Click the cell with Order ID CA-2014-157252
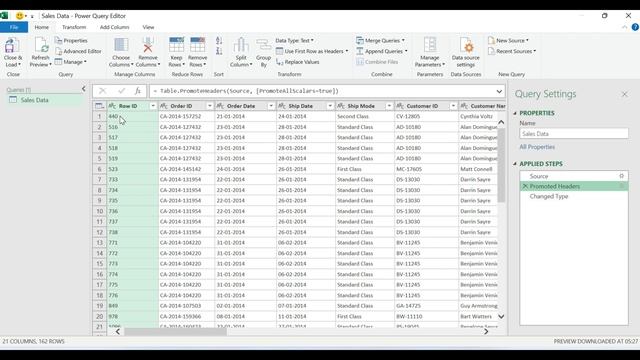This screenshot has width=640, height=360. [x=187, y=116]
